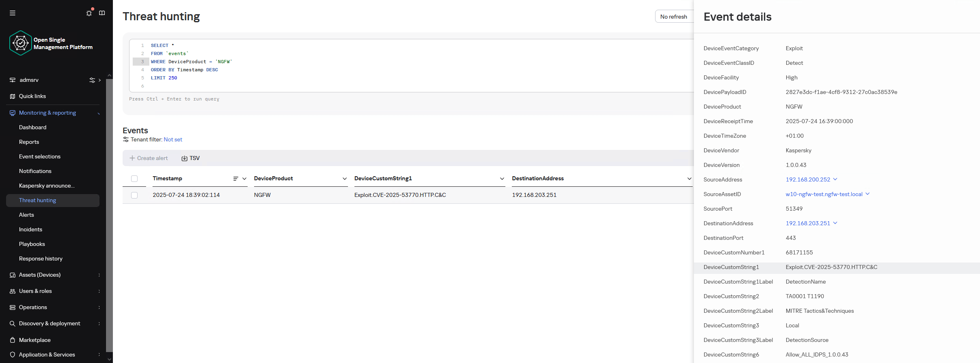
Task: Click the admsrv server icon
Action: [x=13, y=80]
